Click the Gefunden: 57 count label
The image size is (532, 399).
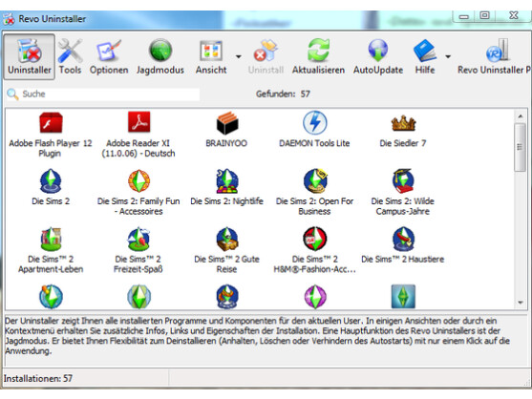pyautogui.click(x=283, y=94)
